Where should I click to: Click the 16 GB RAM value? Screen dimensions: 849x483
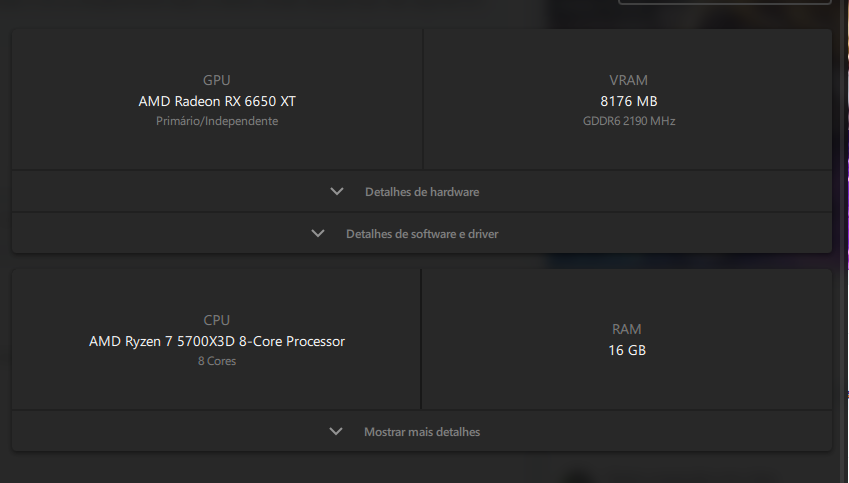tap(627, 350)
